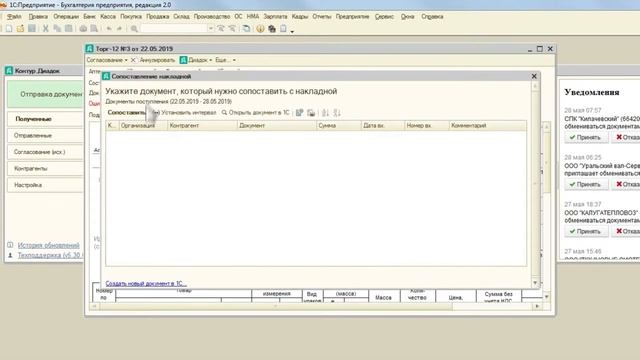Click the sort ascending icon in matching dialog
The image size is (640, 360).
click(325, 113)
